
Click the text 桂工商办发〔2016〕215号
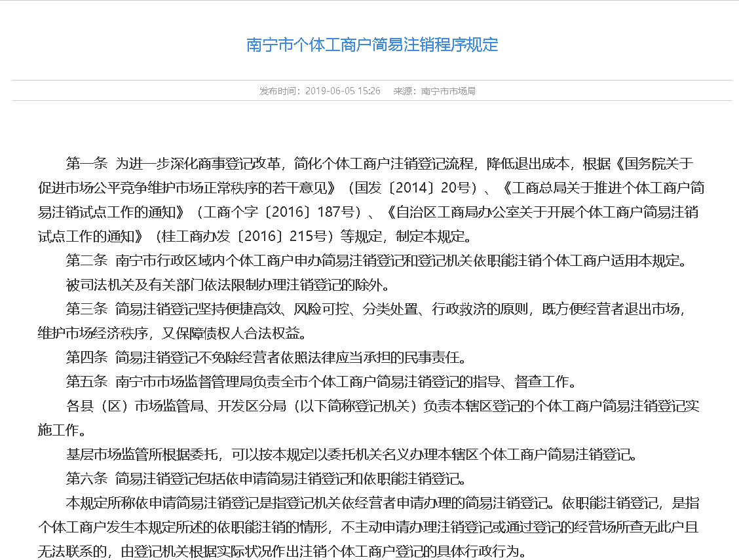click(x=244, y=236)
